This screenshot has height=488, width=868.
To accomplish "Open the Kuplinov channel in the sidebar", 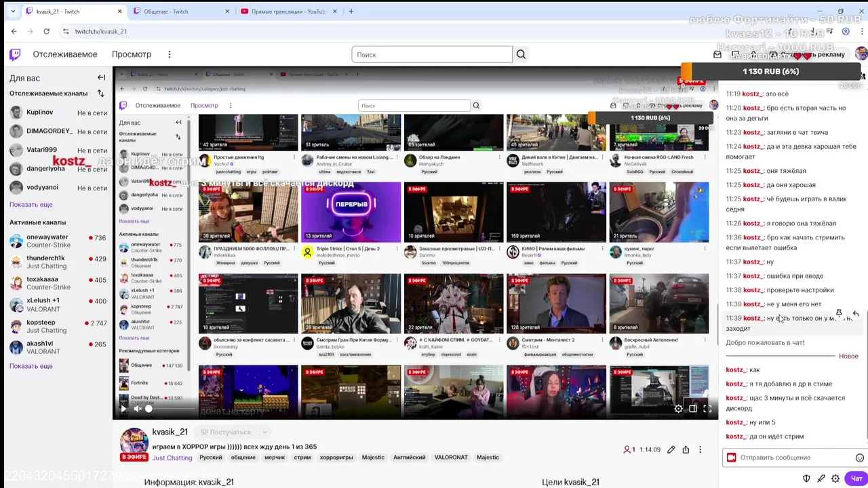I will [x=58, y=113].
